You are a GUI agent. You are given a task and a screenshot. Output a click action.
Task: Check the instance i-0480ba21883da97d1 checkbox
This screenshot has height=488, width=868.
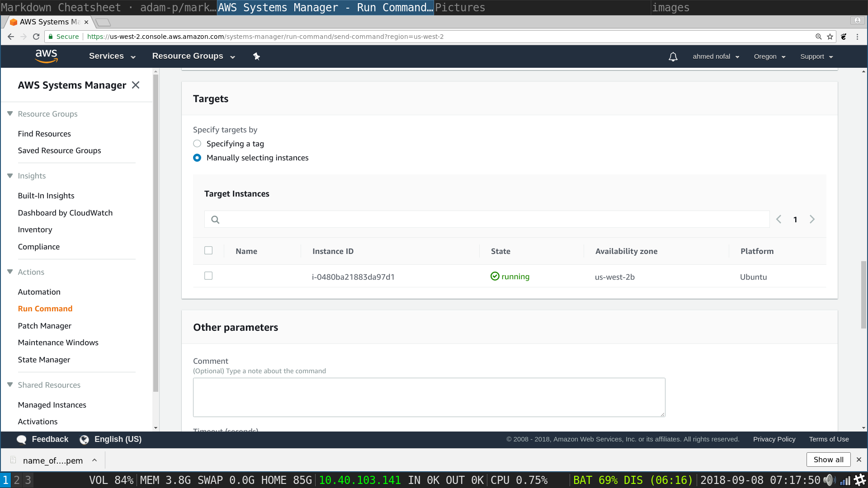click(x=208, y=276)
